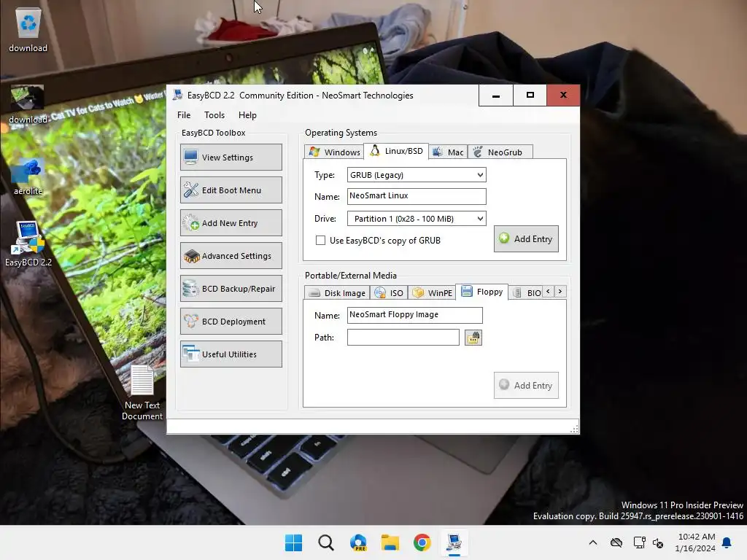
Task: Expand the Drive dropdown showing Partition 1
Action: point(417,219)
